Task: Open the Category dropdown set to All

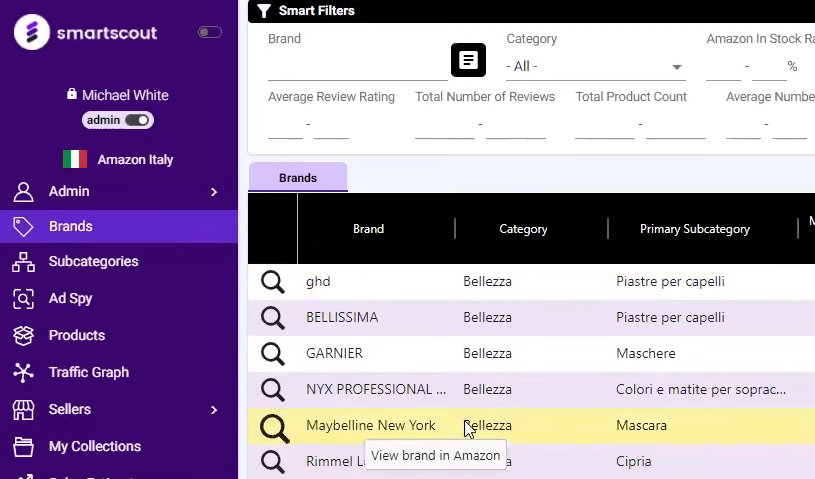Action: tap(596, 66)
